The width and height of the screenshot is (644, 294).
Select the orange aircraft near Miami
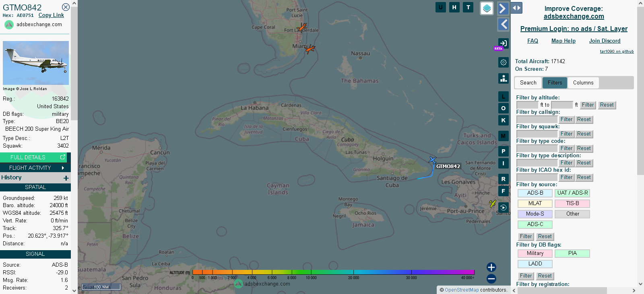tap(310, 49)
